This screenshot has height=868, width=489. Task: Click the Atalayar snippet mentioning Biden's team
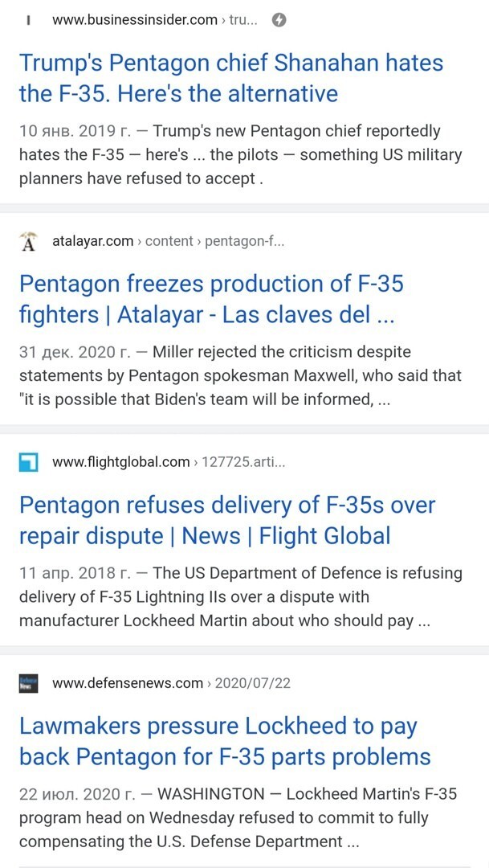[241, 376]
